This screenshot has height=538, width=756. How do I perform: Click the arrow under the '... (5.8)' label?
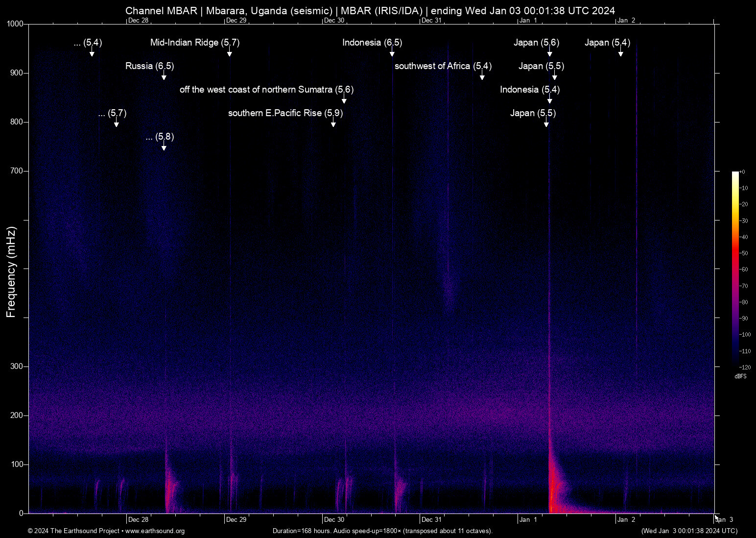click(x=164, y=147)
